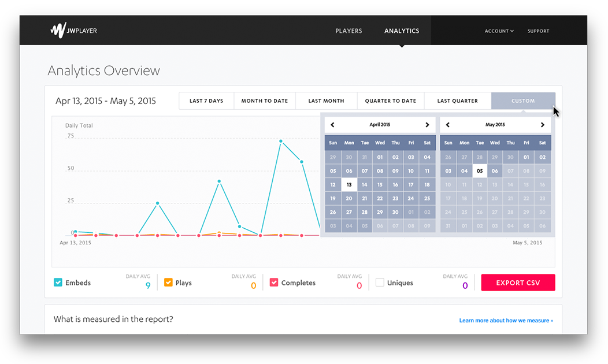This screenshot has height=364, width=608.
Task: Click the Export CSV button
Action: (518, 283)
